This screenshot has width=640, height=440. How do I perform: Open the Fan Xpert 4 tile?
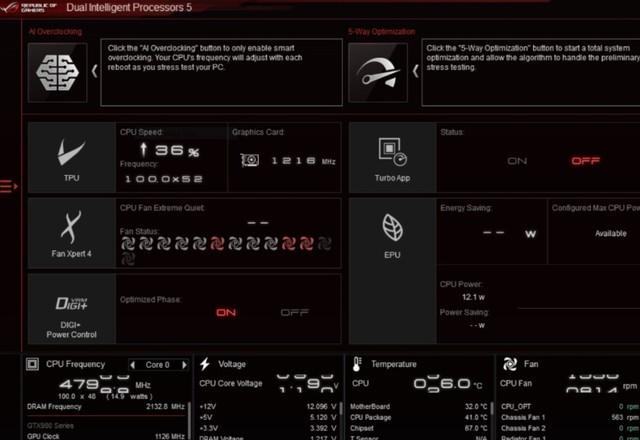click(x=72, y=233)
